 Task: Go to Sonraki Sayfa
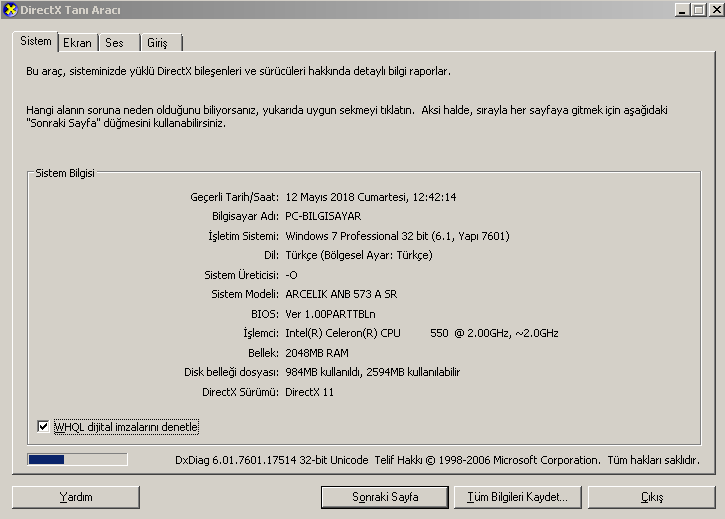[385, 497]
